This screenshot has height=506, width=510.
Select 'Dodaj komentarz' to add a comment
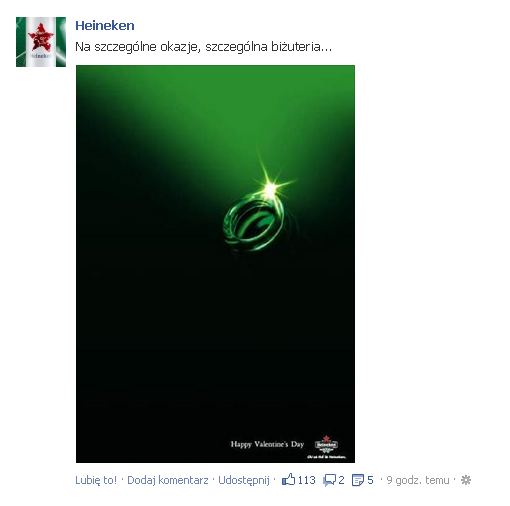point(168,480)
